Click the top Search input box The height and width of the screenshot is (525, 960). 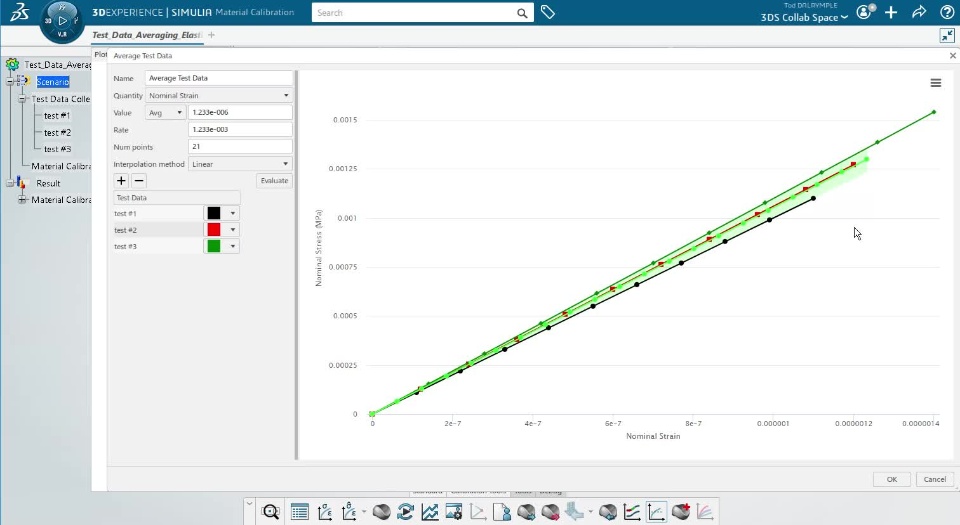pyautogui.click(x=414, y=13)
